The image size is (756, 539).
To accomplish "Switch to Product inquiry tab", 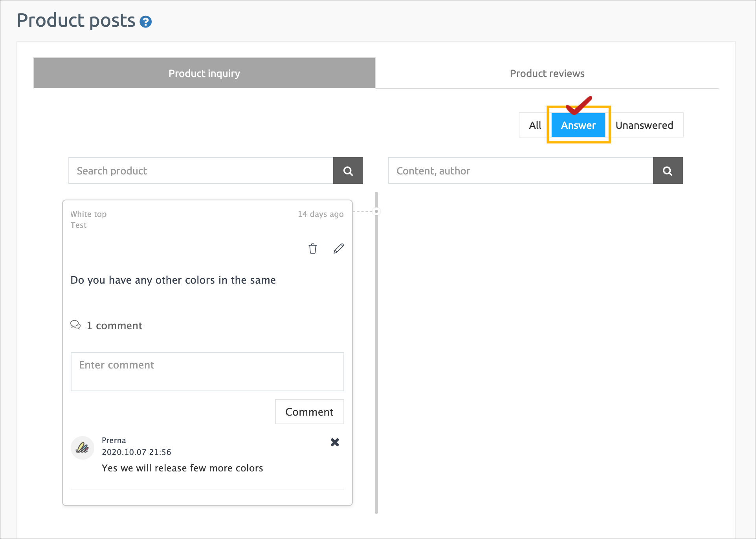I will (x=204, y=73).
